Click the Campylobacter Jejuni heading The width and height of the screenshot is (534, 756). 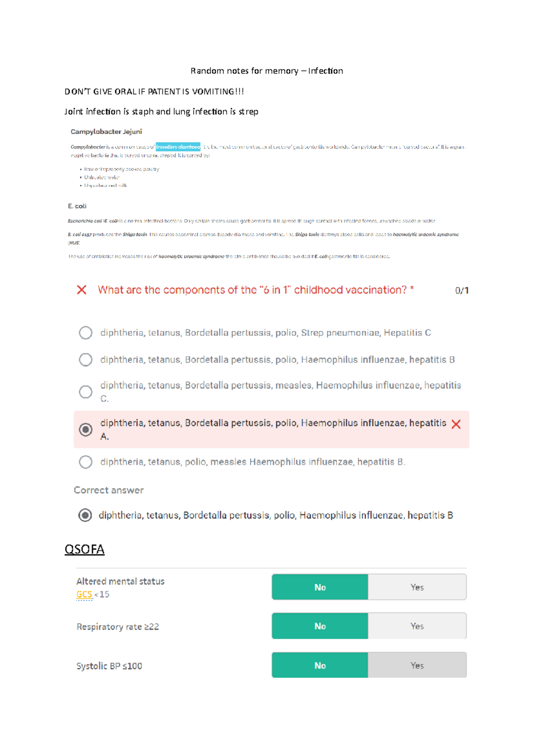tap(106, 132)
